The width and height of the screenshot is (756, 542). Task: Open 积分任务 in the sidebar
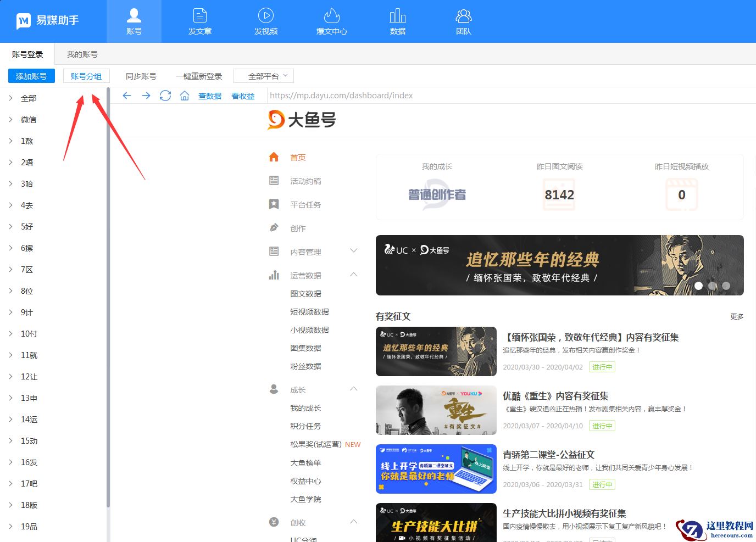305,426
